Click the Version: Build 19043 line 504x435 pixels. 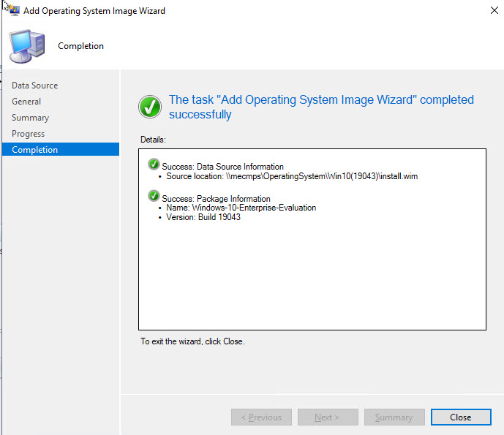203,217
